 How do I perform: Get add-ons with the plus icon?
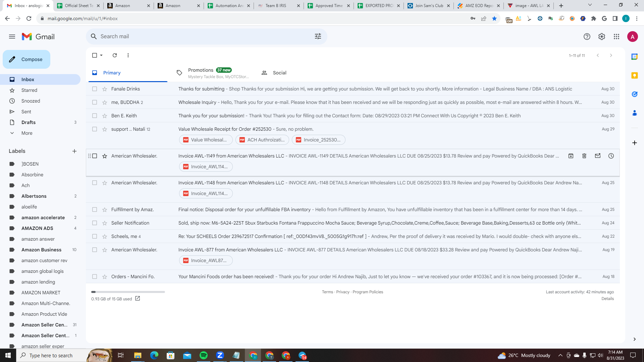(x=635, y=143)
